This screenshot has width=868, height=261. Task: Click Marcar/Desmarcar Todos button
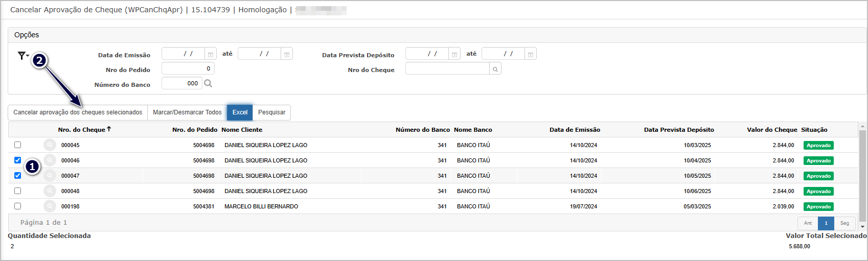pyautogui.click(x=187, y=112)
